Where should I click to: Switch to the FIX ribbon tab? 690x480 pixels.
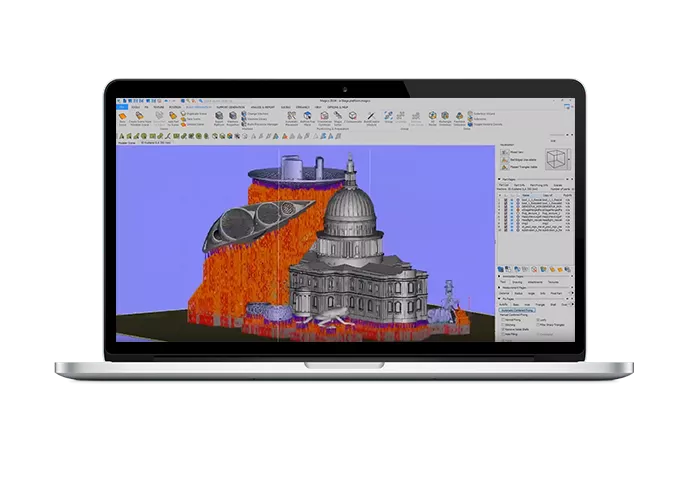pos(147,107)
